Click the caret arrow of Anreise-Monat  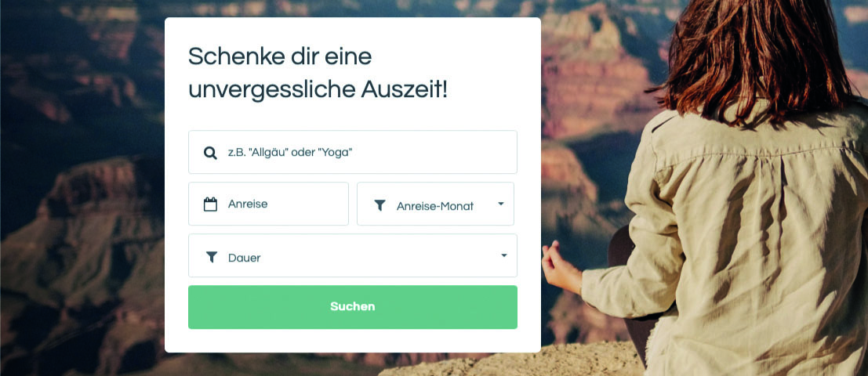pyautogui.click(x=501, y=204)
